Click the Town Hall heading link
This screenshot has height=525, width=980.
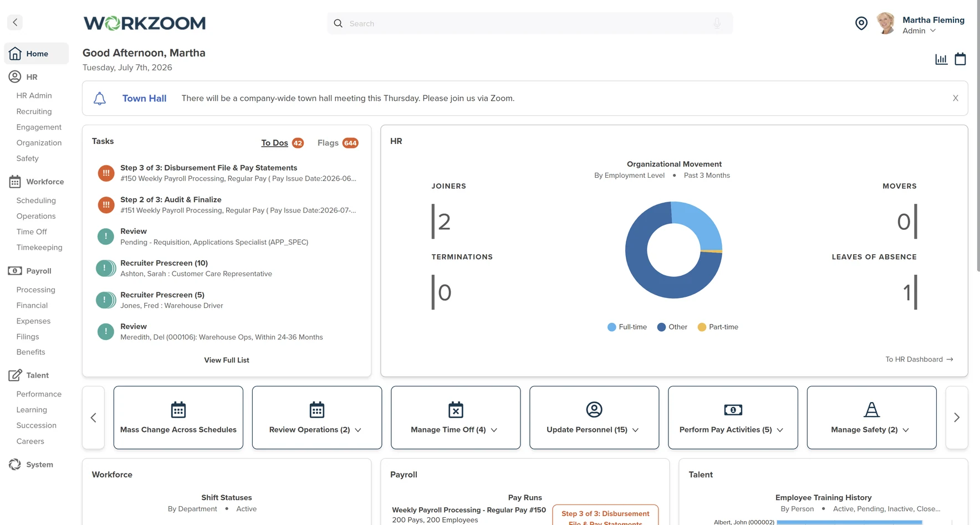pos(144,98)
